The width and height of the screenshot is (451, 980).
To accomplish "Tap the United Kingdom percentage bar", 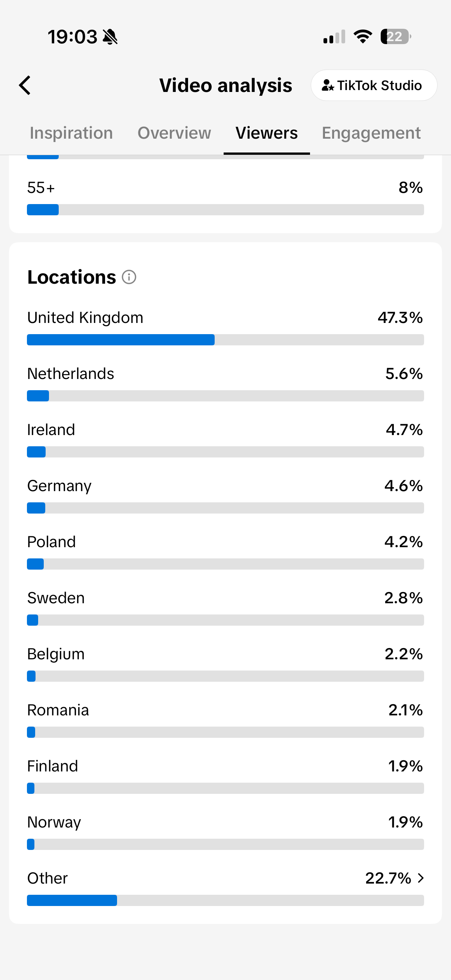I will 225,340.
